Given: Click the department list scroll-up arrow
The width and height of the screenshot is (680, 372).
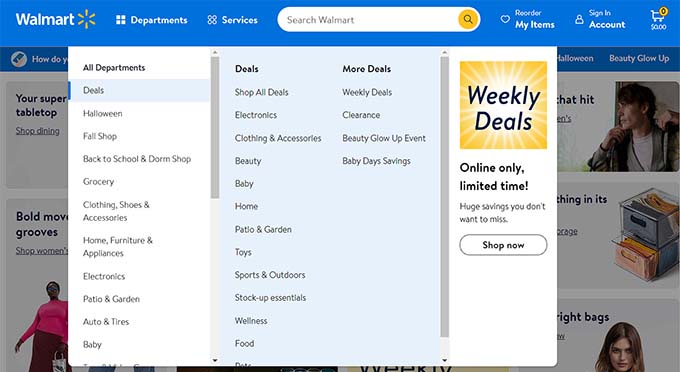Looking at the screenshot, I should click(215, 52).
